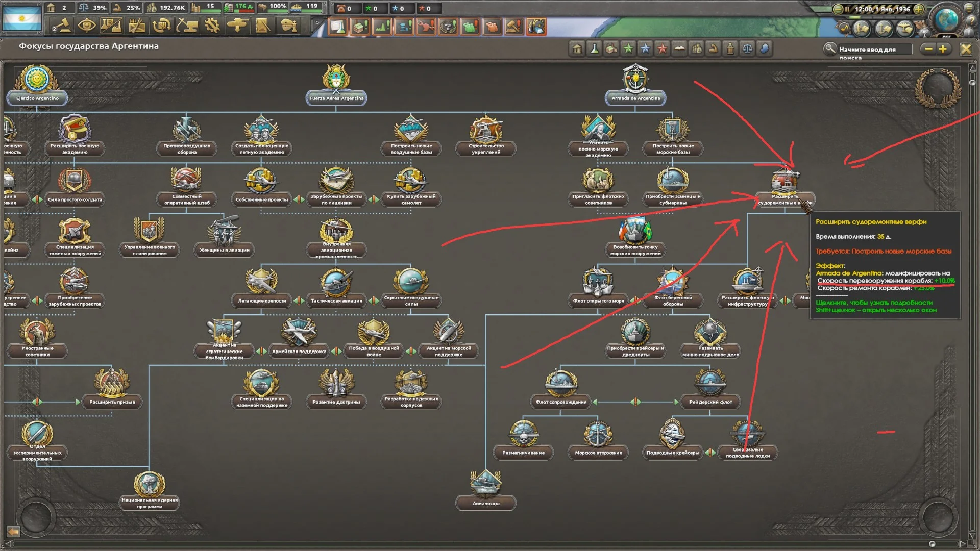Click the political power counter
This screenshot has width=980, height=551.
(59, 8)
